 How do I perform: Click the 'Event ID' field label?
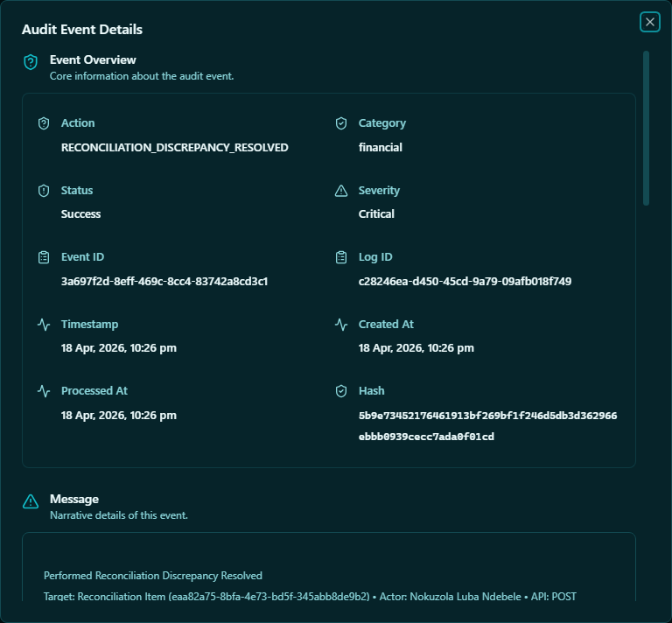click(82, 256)
